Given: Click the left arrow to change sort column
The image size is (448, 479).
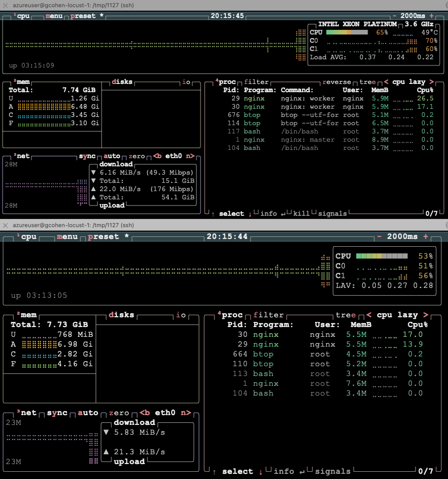Looking at the screenshot, I should 386,81.
